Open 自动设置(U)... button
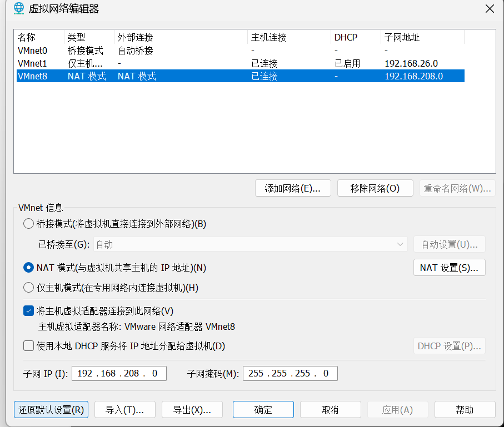This screenshot has width=504, height=427. (x=450, y=244)
